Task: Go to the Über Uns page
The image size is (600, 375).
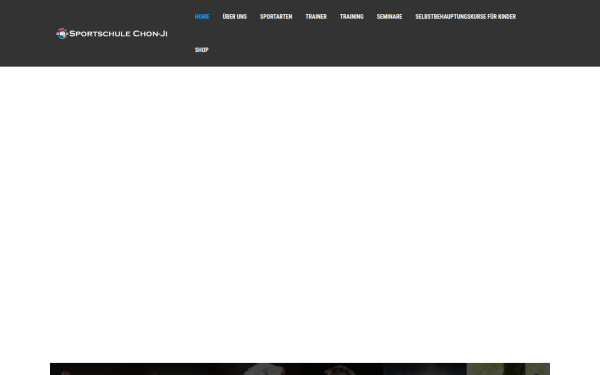Action: click(235, 16)
